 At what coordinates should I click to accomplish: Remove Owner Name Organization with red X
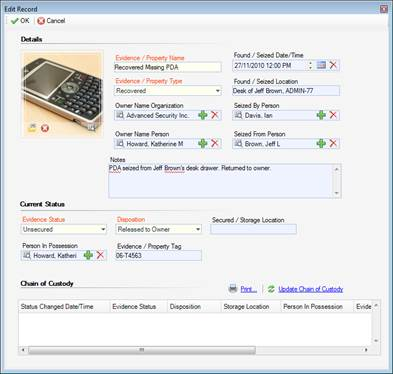tap(215, 115)
